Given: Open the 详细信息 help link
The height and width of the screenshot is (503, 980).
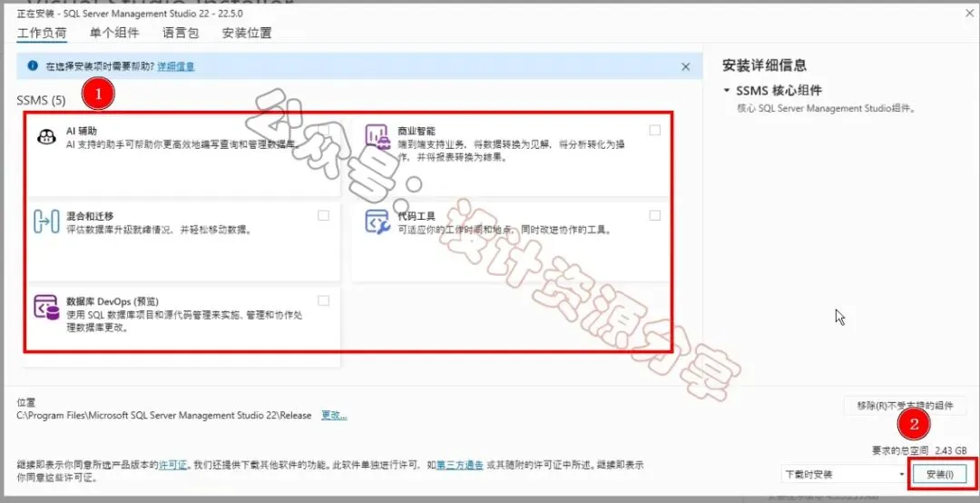Looking at the screenshot, I should (176, 66).
